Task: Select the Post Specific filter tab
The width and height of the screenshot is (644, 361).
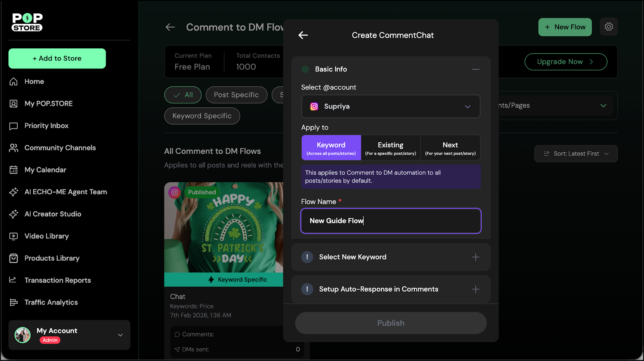Action: pyautogui.click(x=236, y=95)
